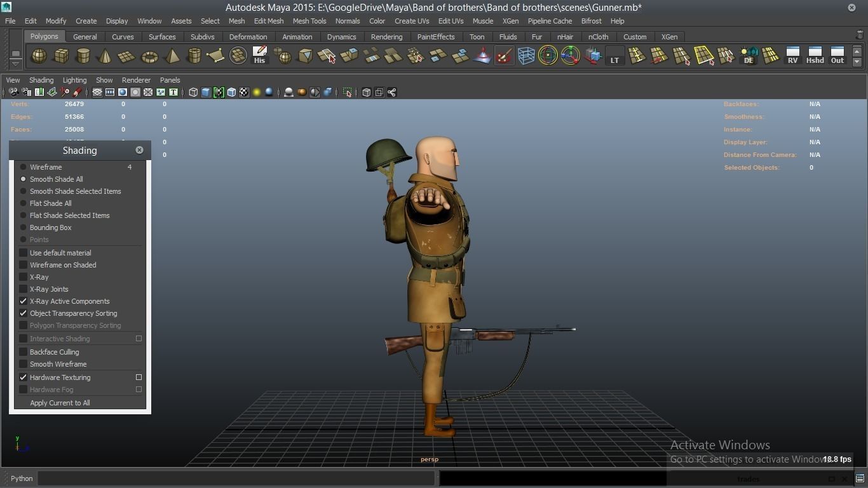Click the lattice wireframe cube shelf icon
Viewport: 868px width, 488px height.
coord(526,56)
